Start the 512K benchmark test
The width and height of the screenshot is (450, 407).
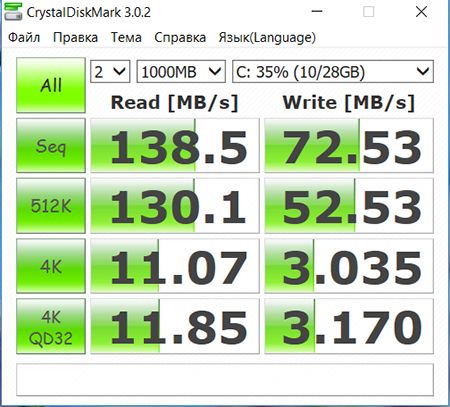[x=51, y=206]
